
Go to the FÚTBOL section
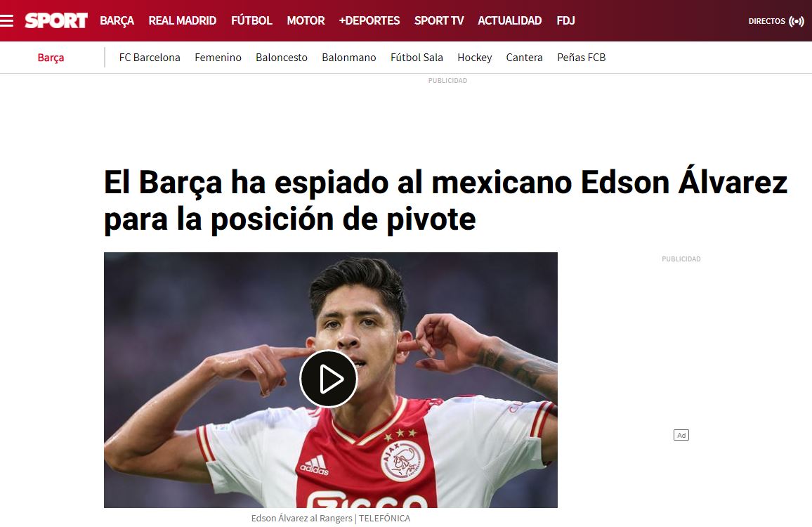251,20
